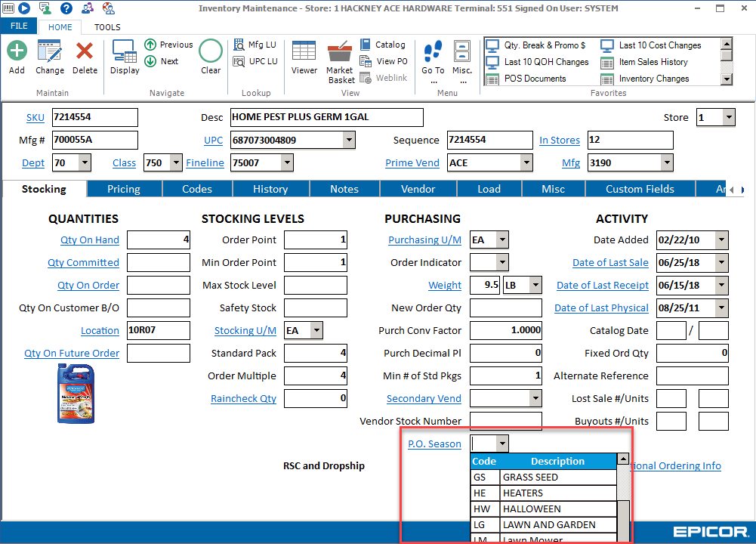This screenshot has height=544, width=756.
Task: Click the blue play arrow icon in title bar
Action: coord(24,8)
